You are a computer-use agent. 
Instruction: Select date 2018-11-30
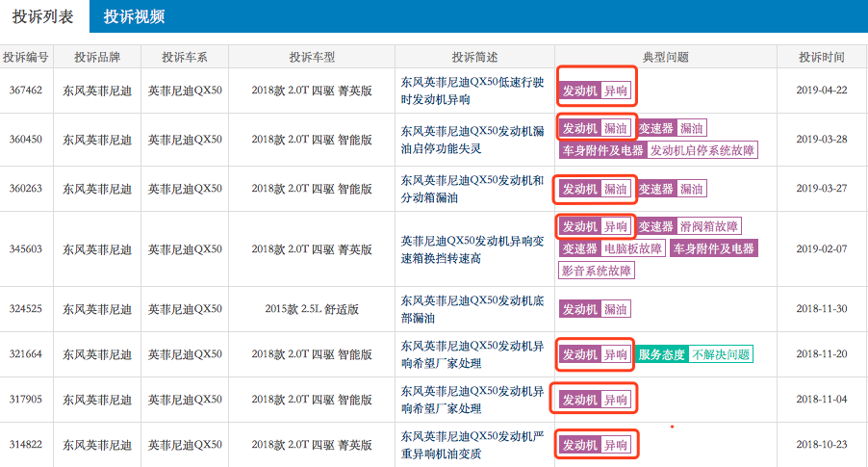[x=822, y=309]
